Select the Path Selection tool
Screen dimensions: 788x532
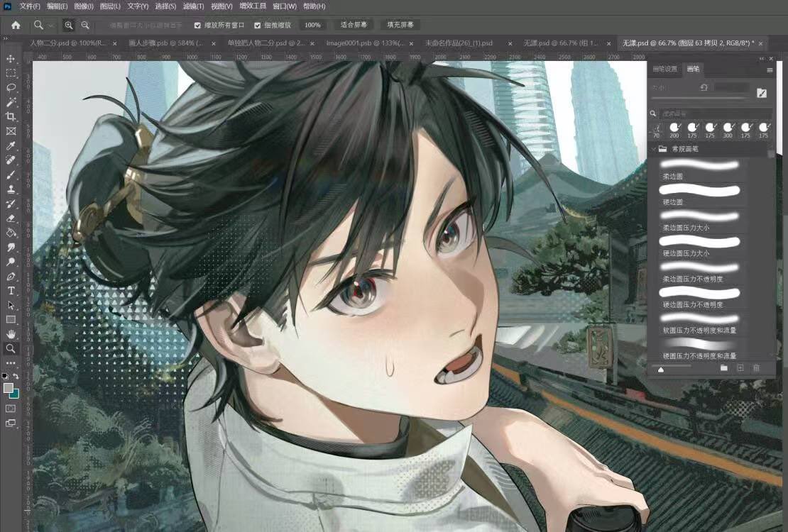[x=11, y=306]
